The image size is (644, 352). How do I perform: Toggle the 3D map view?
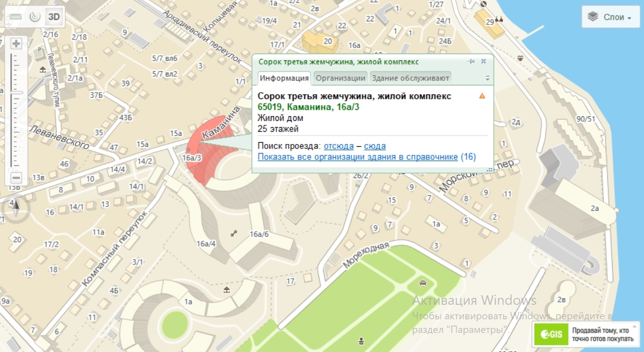(x=54, y=17)
